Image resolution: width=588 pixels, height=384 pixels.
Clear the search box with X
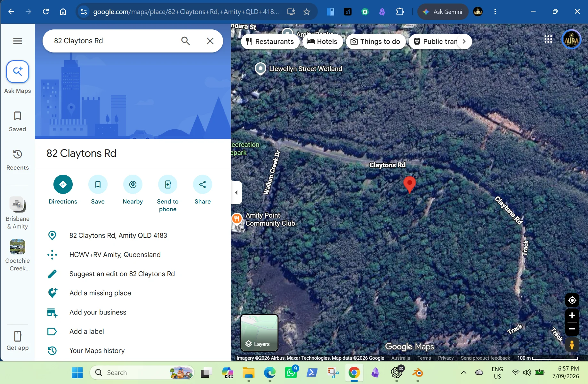tap(210, 41)
